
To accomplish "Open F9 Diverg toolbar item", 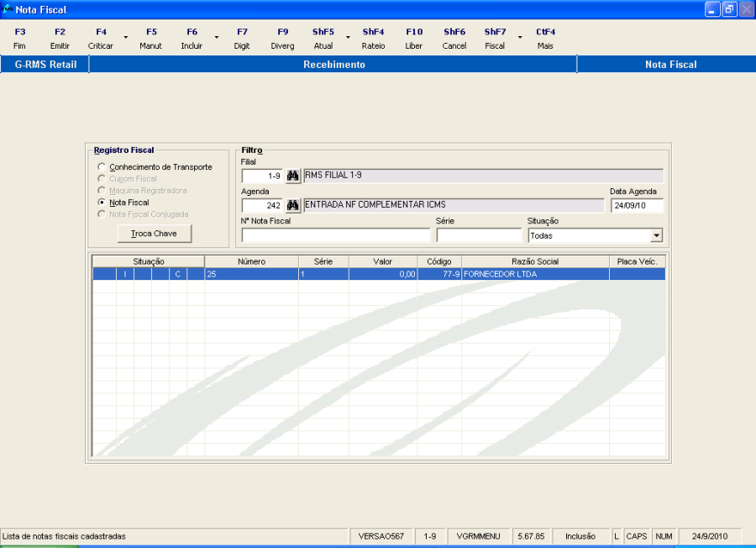I will coord(282,39).
